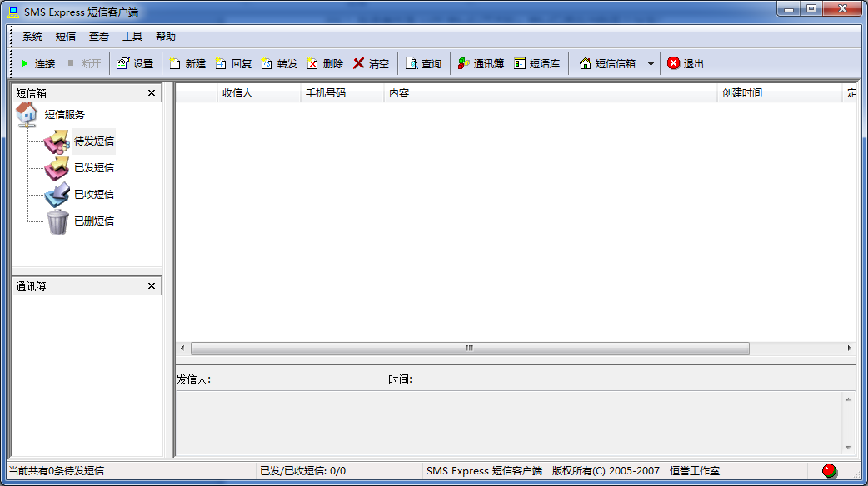Click the 转发 forward toolbar icon
The width and height of the screenshot is (868, 486).
point(267,63)
